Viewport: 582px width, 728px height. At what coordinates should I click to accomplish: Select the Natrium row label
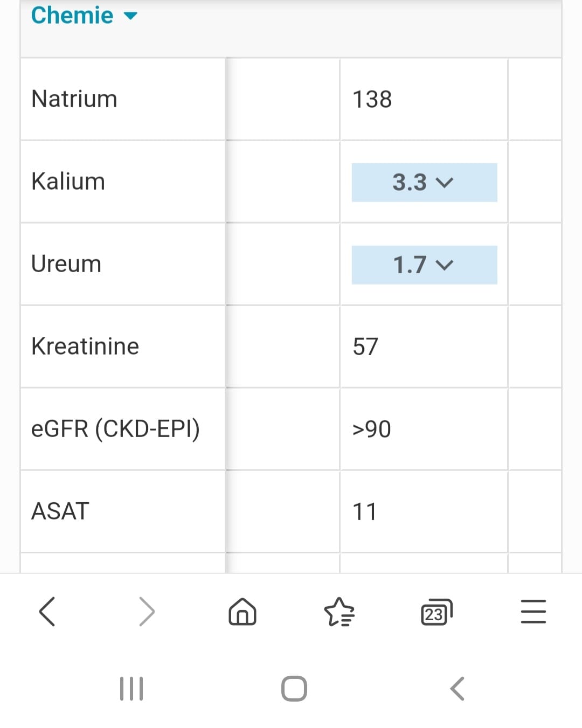pyautogui.click(x=74, y=99)
